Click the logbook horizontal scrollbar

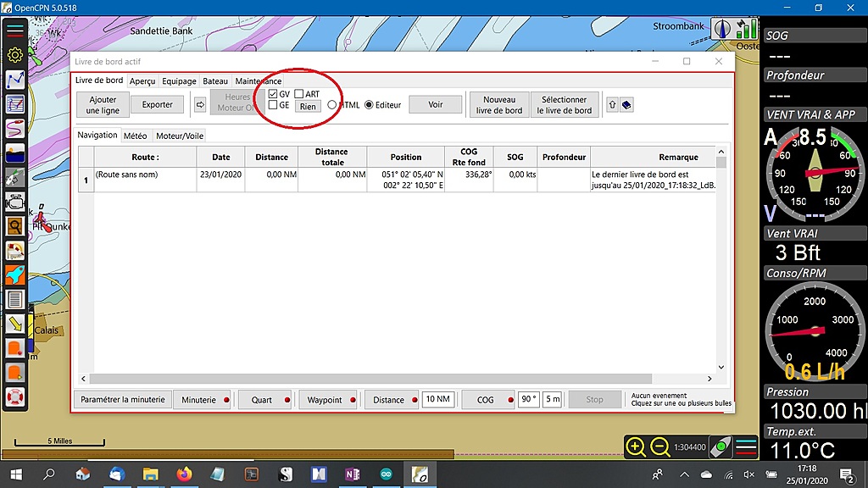point(370,379)
